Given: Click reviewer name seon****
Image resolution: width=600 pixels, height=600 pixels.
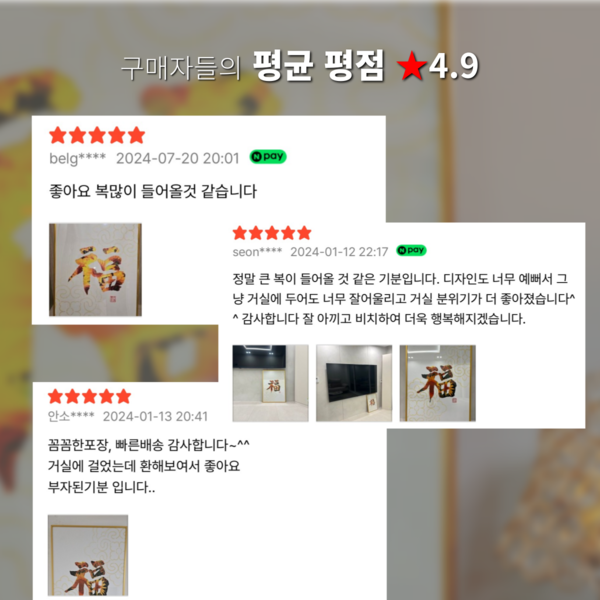Looking at the screenshot, I should [x=257, y=252].
